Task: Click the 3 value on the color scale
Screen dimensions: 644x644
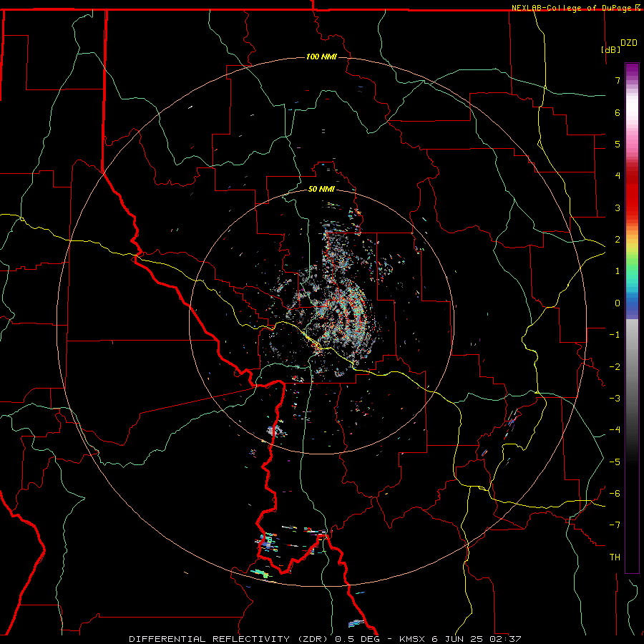Action: 618,208
